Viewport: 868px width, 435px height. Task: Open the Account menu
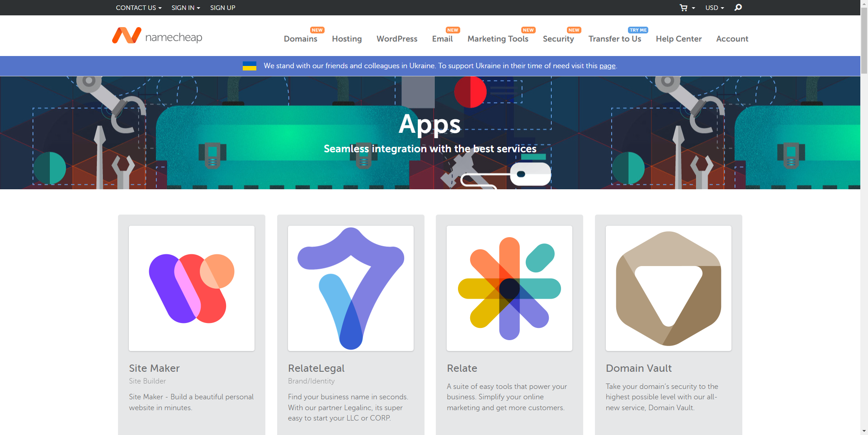(732, 39)
